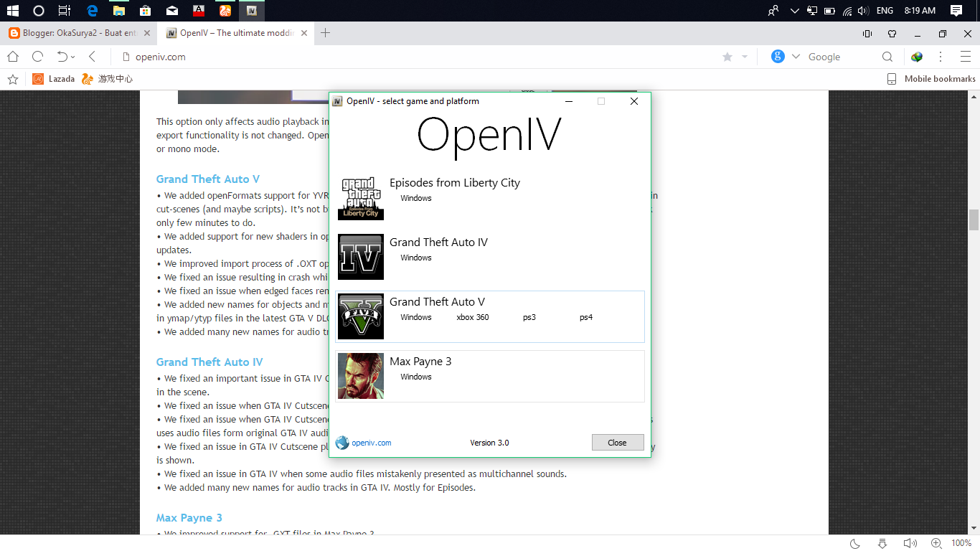Click the Close button in OpenIV dialog
The height and width of the screenshot is (551, 980).
pos(618,443)
